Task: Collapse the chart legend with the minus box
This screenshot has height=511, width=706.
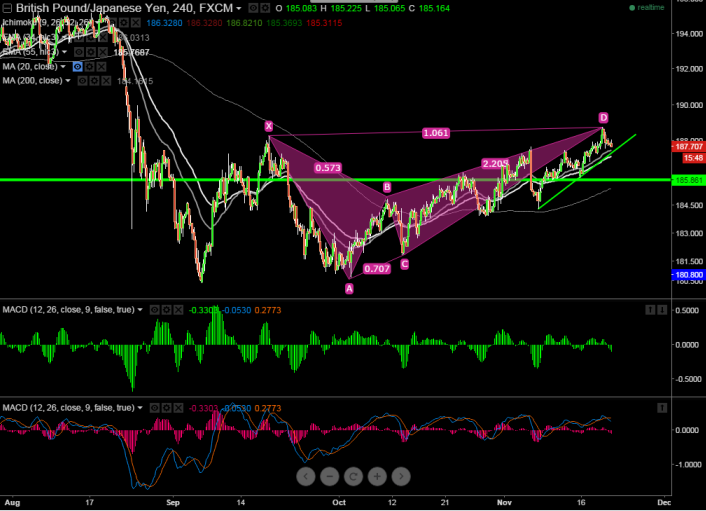Action: (7, 8)
